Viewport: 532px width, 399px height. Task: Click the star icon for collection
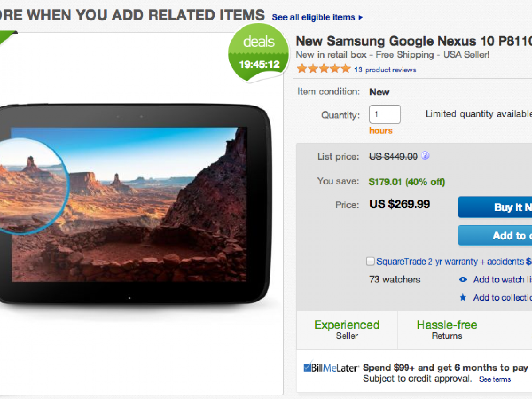pyautogui.click(x=463, y=297)
